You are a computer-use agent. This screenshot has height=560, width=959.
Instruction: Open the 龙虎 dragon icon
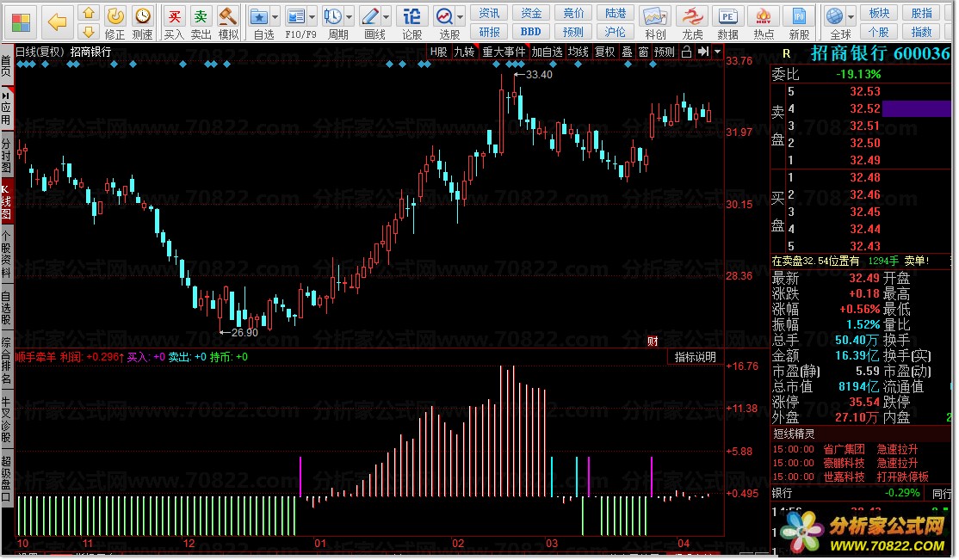point(692,16)
